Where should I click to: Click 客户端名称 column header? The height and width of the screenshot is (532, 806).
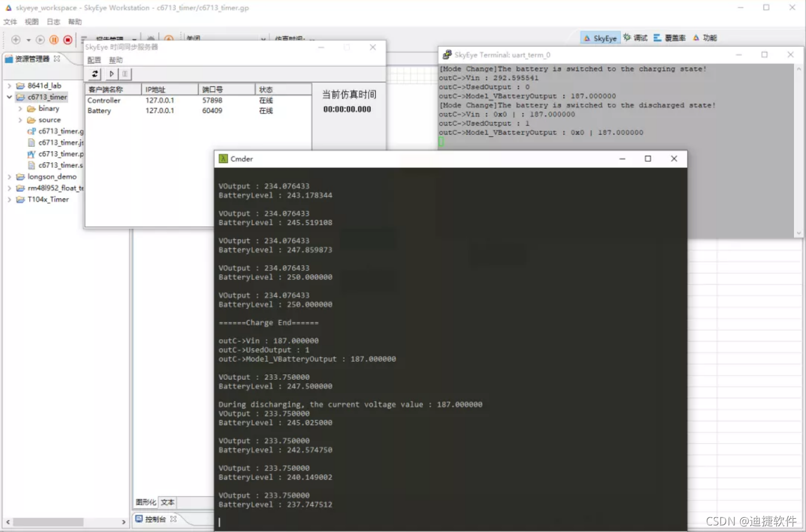click(x=114, y=90)
